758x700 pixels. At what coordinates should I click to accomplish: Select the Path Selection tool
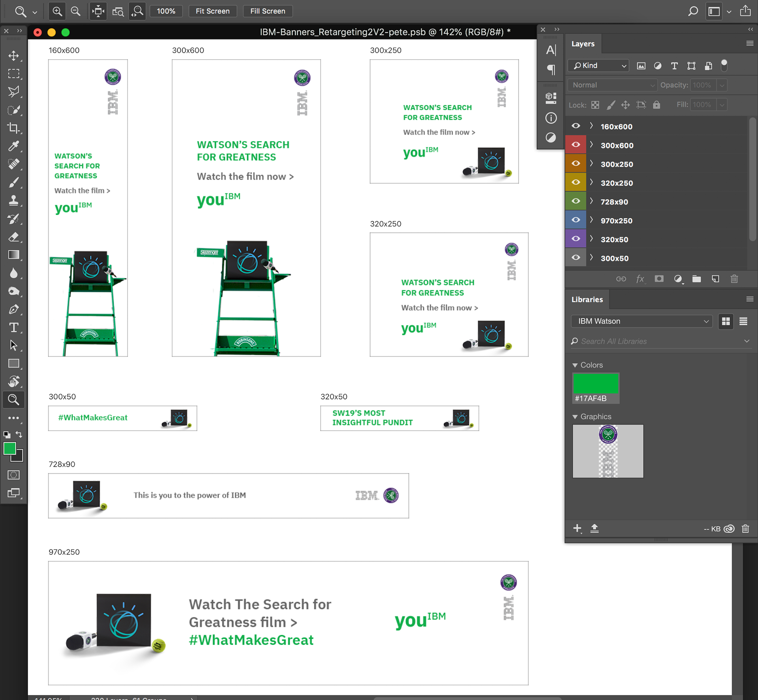click(14, 345)
